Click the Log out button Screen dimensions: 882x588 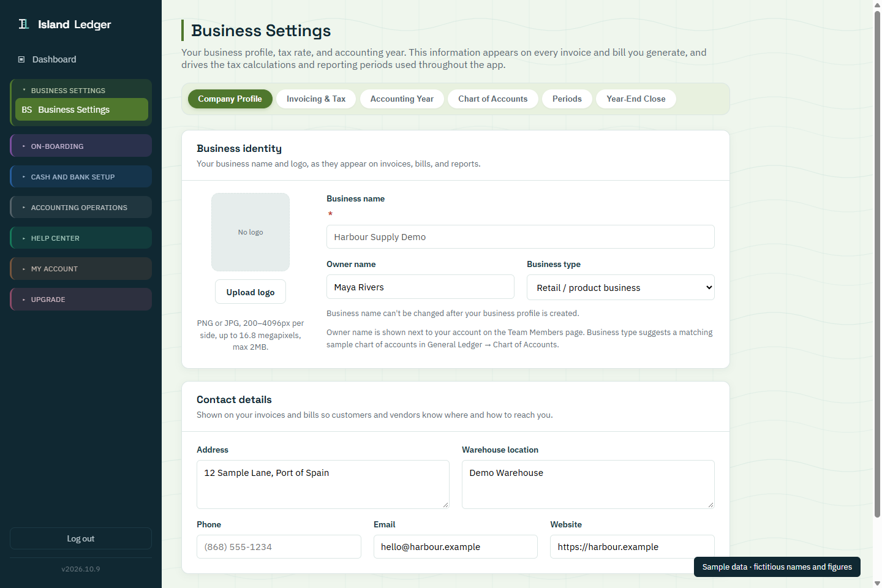tap(81, 538)
